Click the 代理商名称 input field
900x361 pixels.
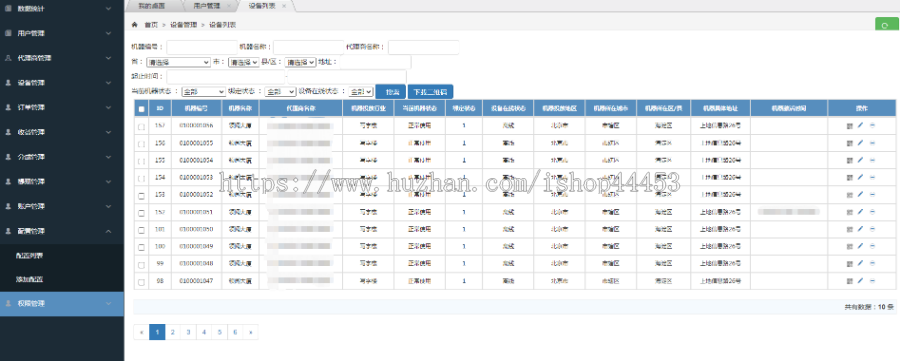424,47
